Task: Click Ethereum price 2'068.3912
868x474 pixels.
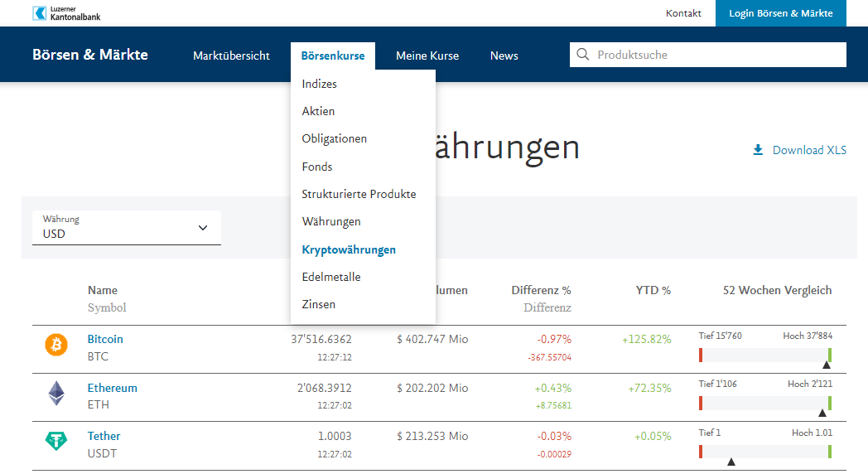Action: pos(325,388)
